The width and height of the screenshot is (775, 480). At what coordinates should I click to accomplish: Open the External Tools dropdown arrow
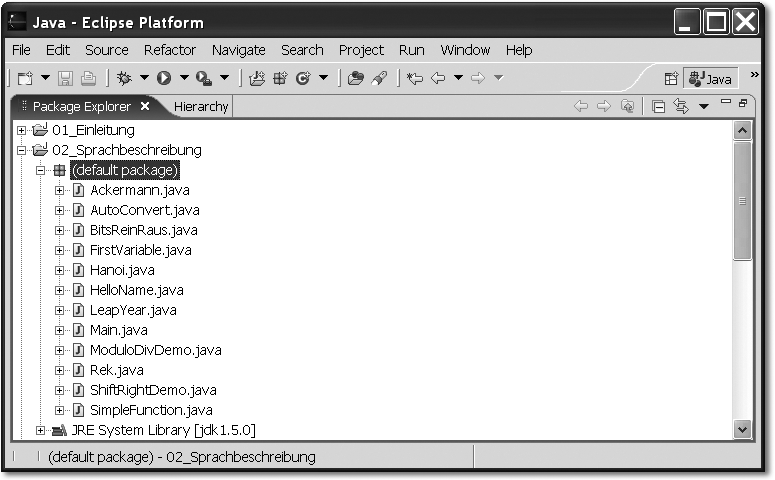pos(224,78)
